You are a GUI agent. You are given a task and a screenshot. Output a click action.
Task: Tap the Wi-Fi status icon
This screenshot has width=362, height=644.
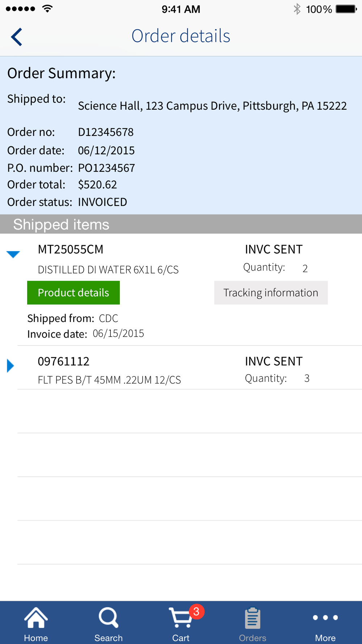pyautogui.click(x=47, y=9)
